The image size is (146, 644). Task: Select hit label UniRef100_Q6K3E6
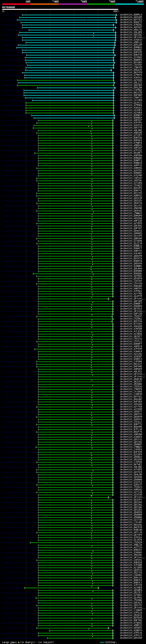131,85
